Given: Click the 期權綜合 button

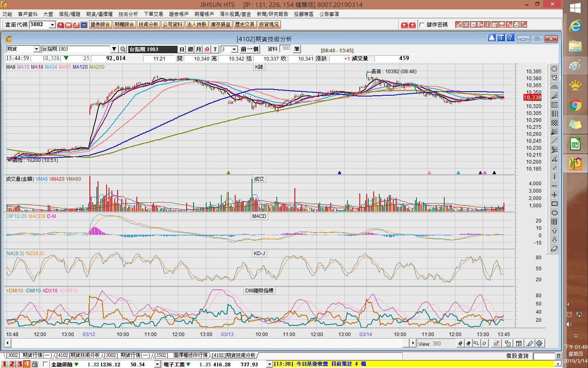Looking at the screenshot, I should coord(124,25).
